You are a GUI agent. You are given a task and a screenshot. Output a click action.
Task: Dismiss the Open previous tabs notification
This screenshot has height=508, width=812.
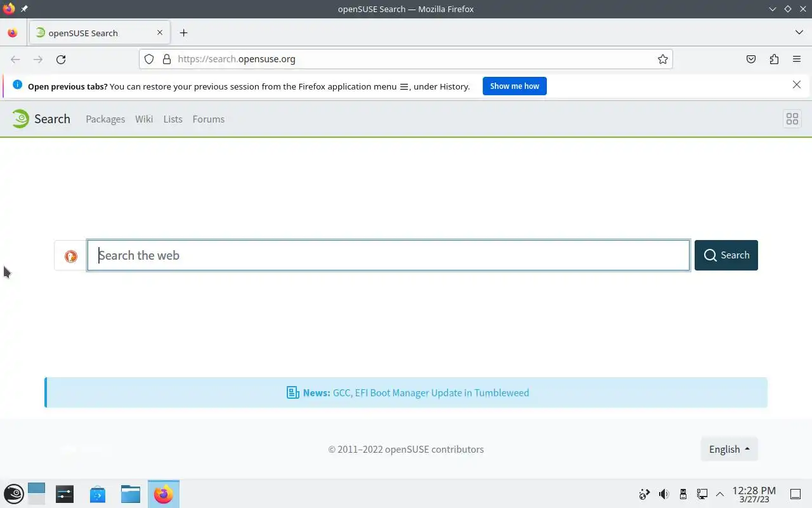pyautogui.click(x=797, y=85)
